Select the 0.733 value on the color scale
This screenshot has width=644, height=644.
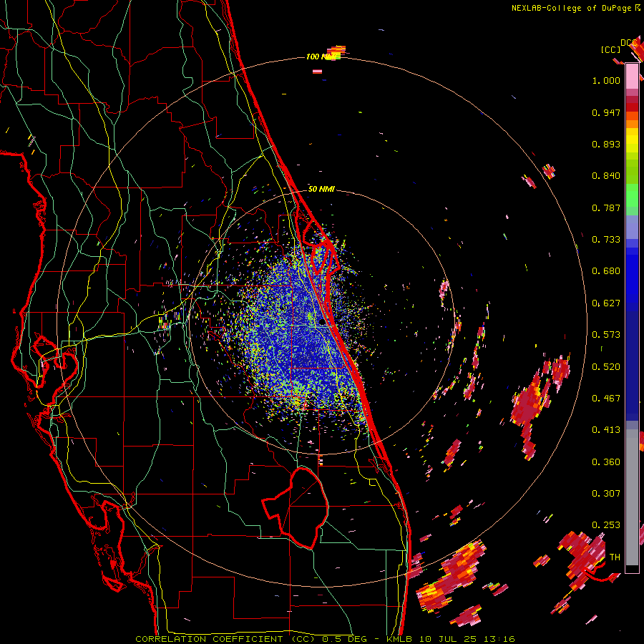coord(606,240)
